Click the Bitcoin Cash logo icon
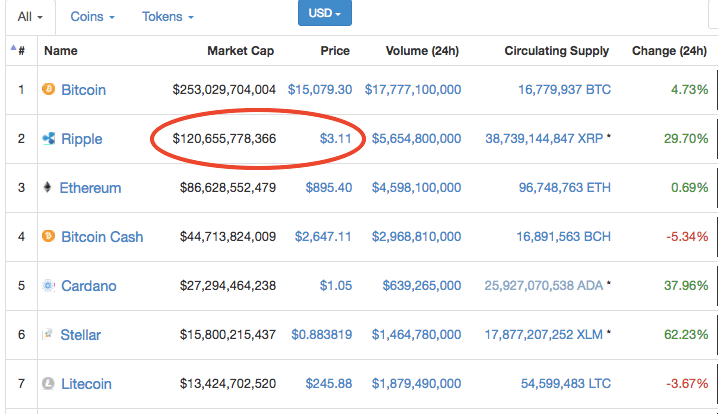The image size is (718, 414). [47, 237]
